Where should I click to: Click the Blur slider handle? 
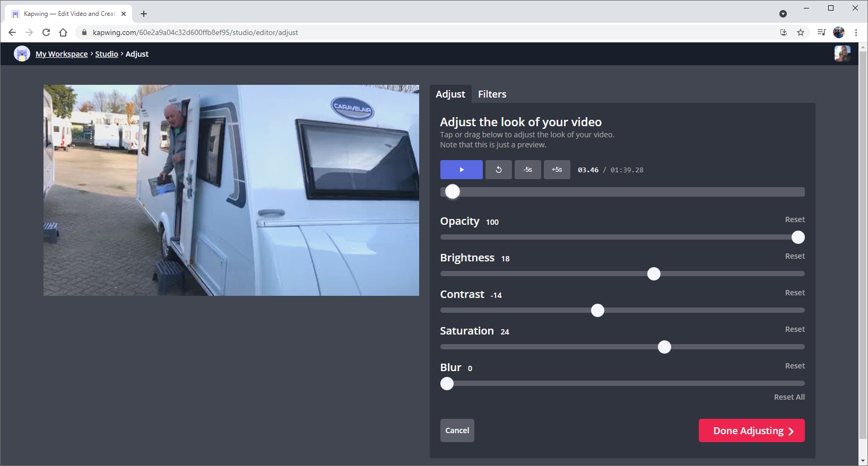point(447,384)
